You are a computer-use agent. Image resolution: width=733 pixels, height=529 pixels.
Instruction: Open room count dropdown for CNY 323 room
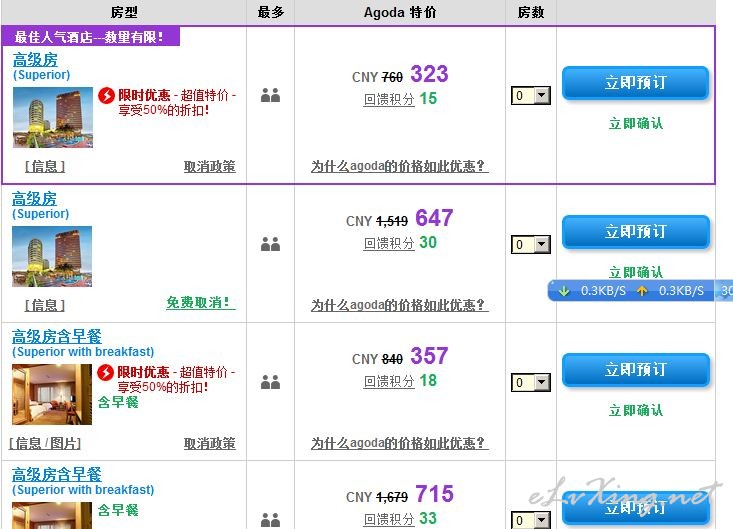coord(531,96)
